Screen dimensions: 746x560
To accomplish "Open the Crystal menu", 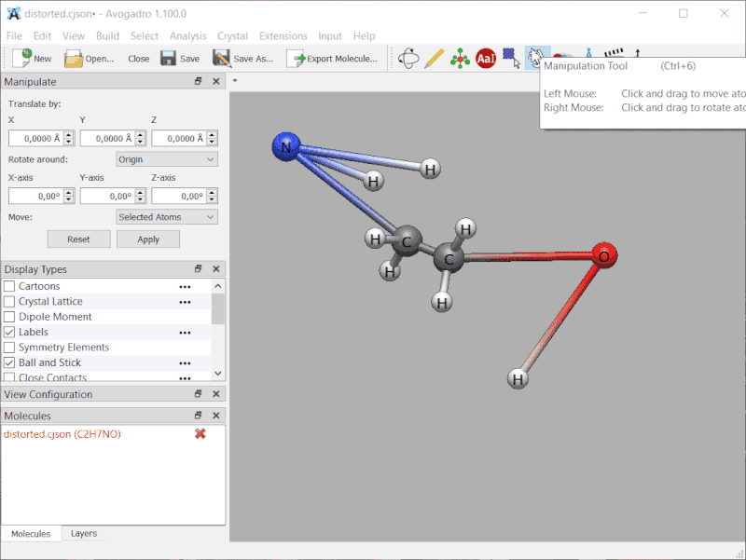I will tap(232, 36).
